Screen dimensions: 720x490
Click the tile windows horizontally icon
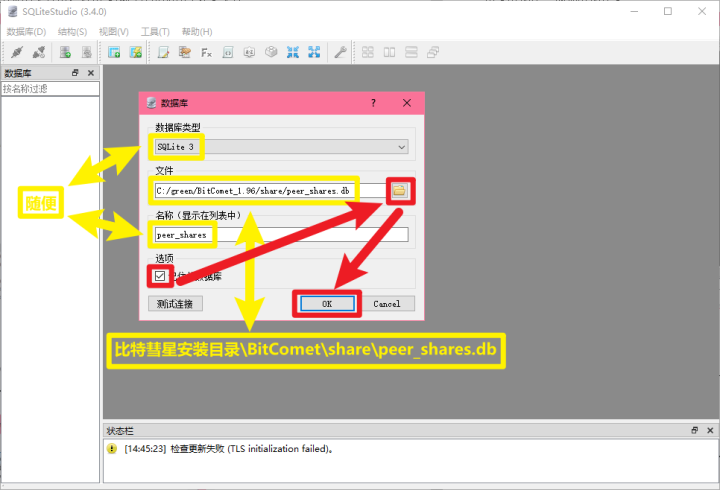coord(411,52)
